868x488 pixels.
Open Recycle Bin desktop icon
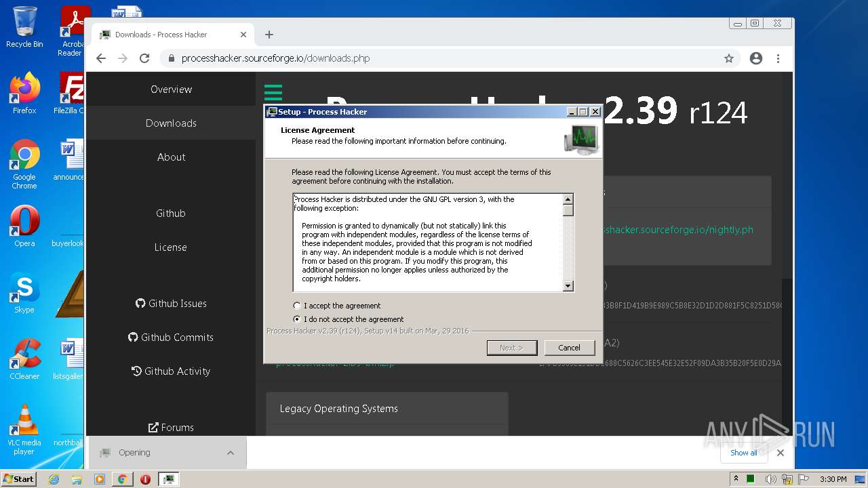(x=24, y=27)
